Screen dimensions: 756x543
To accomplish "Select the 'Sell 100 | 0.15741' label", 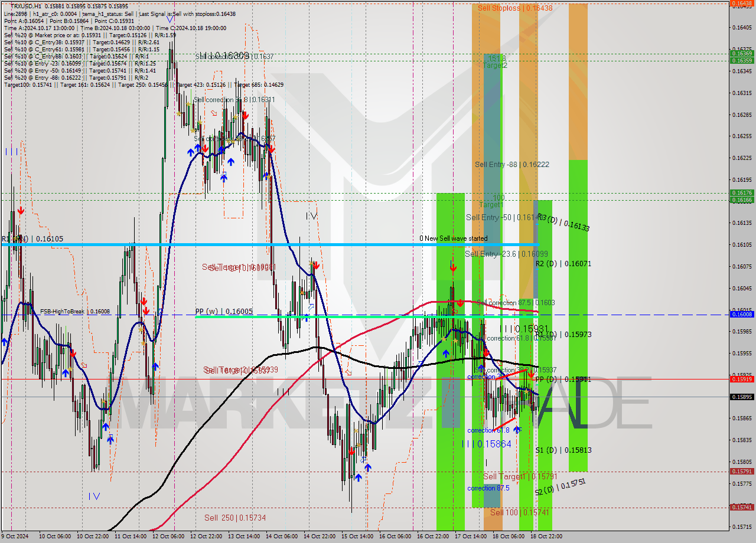I will [519, 512].
